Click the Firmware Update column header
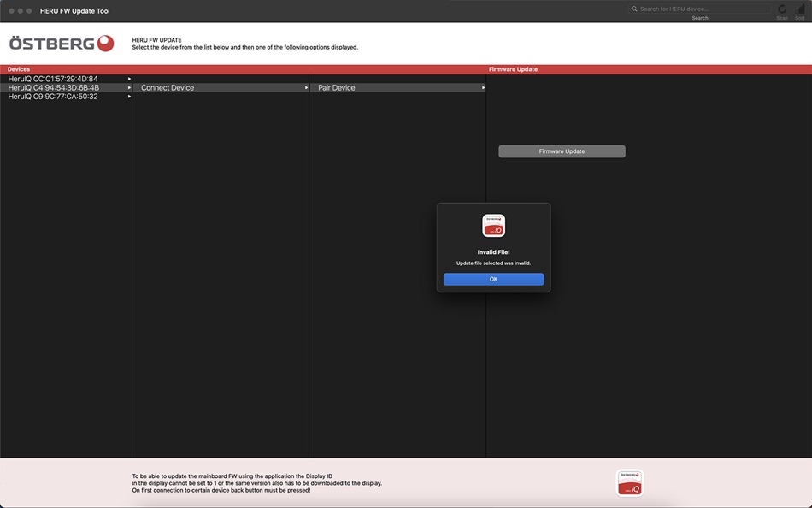812x508 pixels. coord(513,69)
